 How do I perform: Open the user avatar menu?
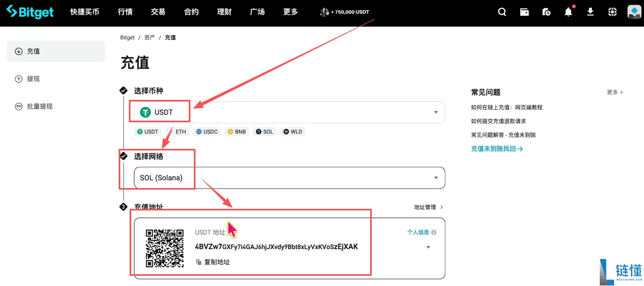click(634, 12)
